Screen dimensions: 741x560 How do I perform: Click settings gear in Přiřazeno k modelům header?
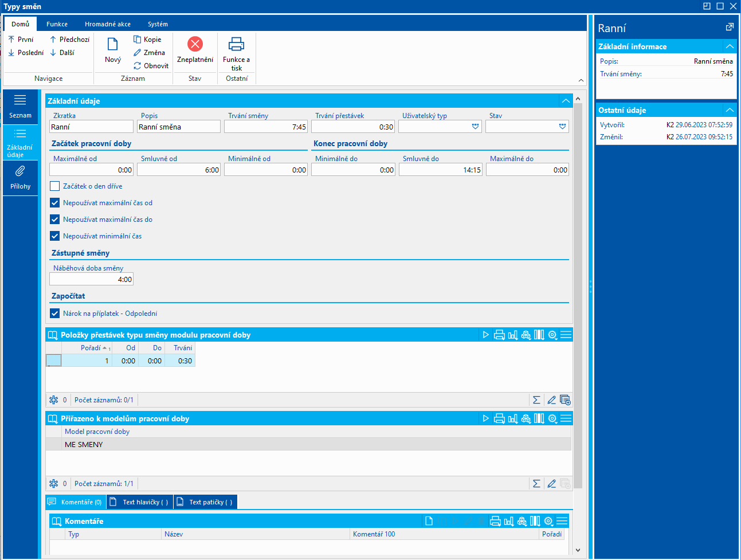[552, 418]
